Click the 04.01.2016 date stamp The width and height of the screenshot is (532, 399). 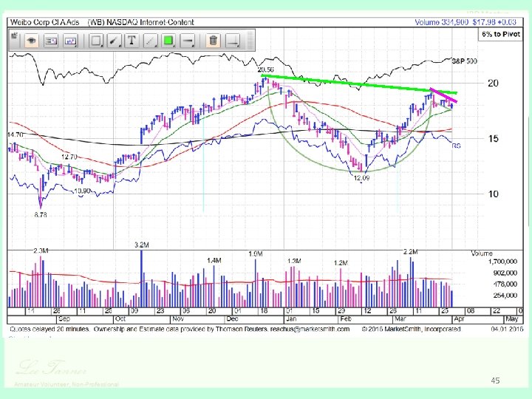pos(507,329)
